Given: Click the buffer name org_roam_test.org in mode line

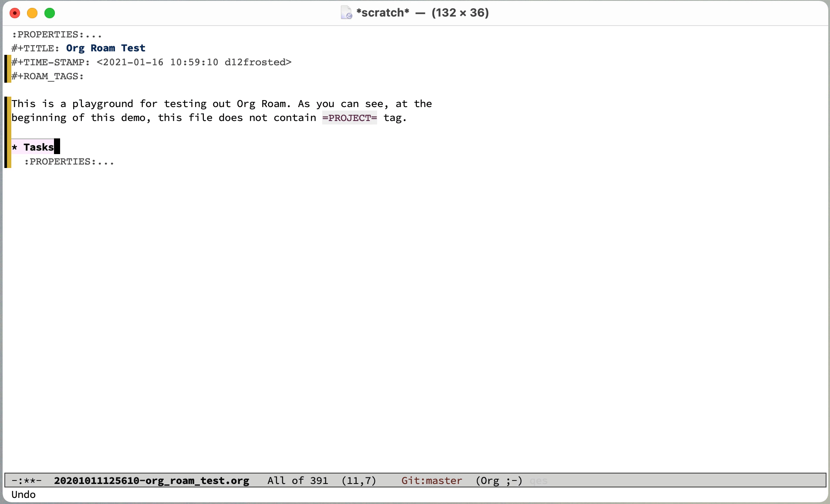Looking at the screenshot, I should coord(151,480).
